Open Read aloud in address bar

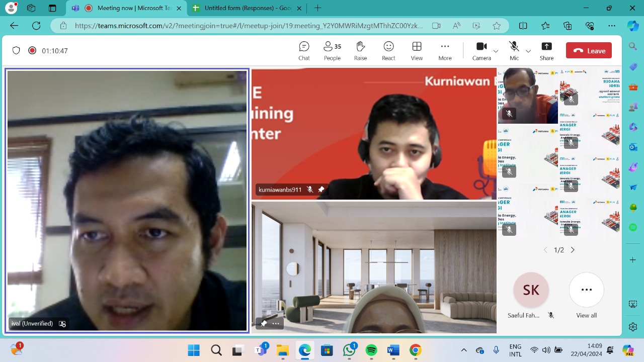click(456, 26)
